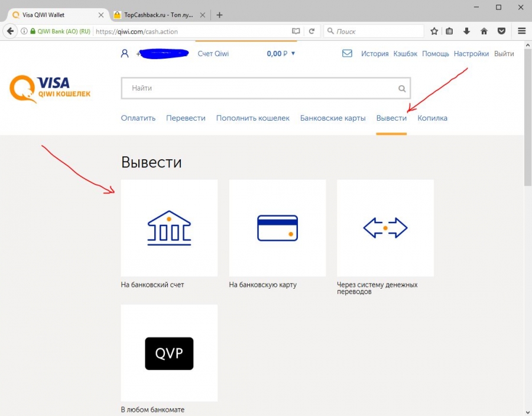Open the user profile icon
The height and width of the screenshot is (416, 532).
click(x=125, y=54)
